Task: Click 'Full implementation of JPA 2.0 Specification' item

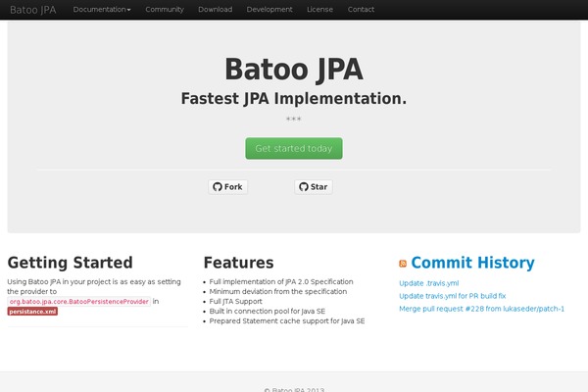Action: (x=281, y=281)
